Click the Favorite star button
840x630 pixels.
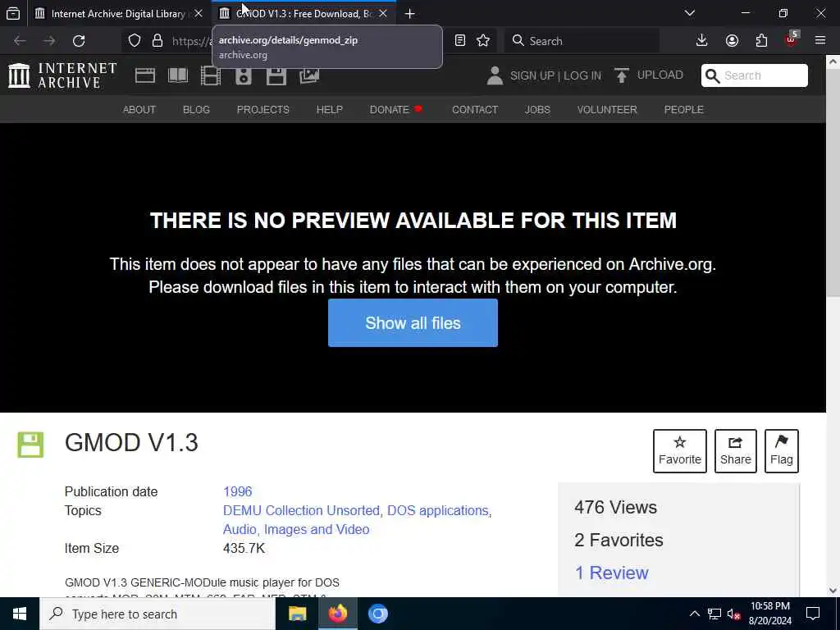click(680, 451)
